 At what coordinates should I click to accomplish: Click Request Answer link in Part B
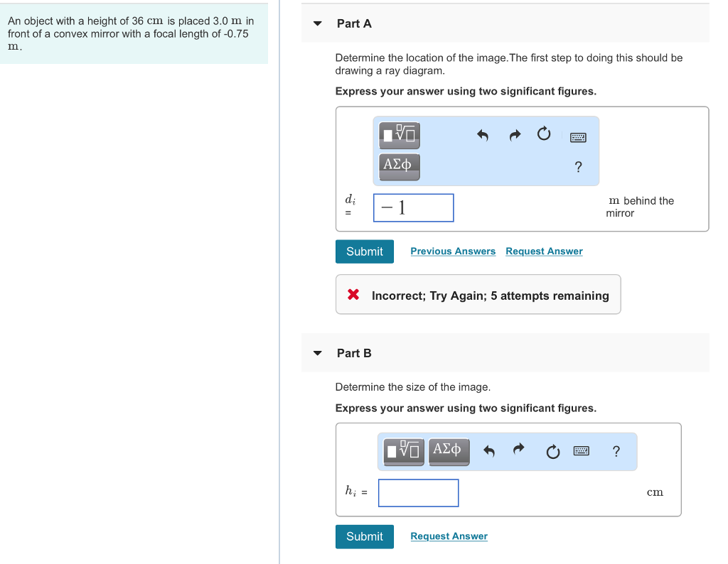[x=449, y=536]
